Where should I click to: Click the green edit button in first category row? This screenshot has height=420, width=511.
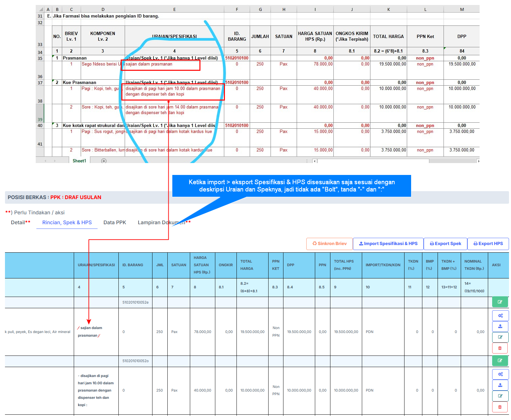pyautogui.click(x=500, y=302)
